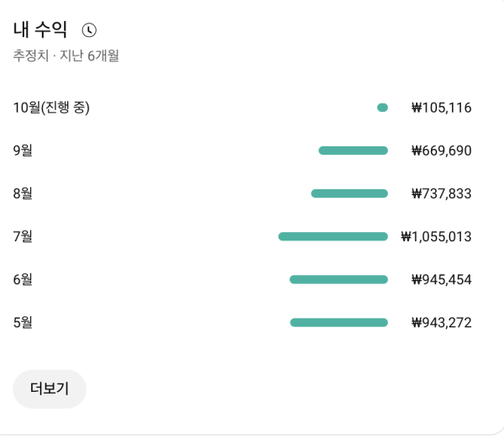Click the ₩105,116 revenue amount
The width and height of the screenshot is (504, 444).
(x=441, y=108)
